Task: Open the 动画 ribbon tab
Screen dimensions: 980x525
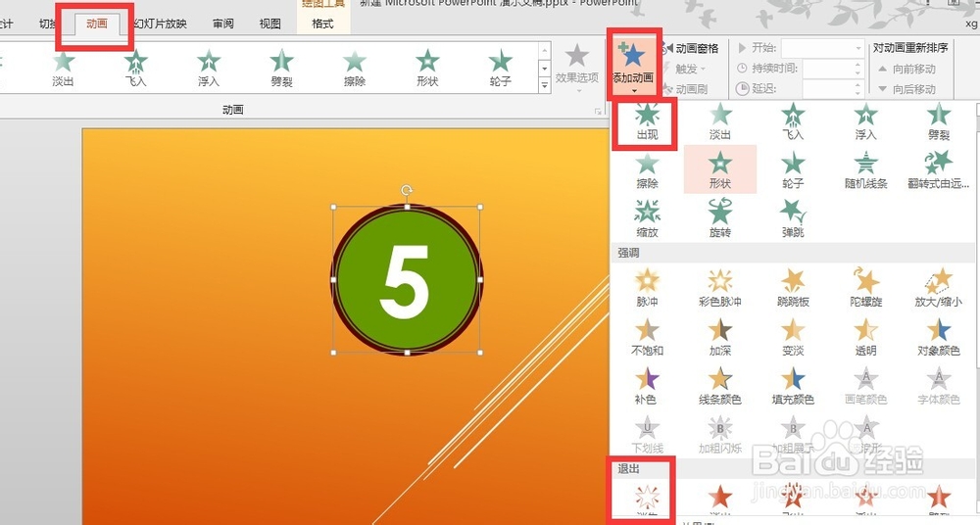Action: [96, 24]
